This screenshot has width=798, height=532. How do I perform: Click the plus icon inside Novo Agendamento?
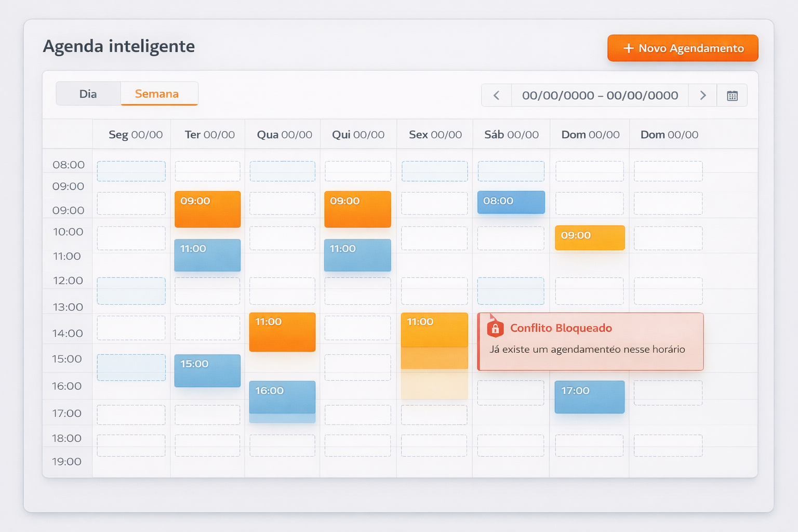[x=627, y=48]
